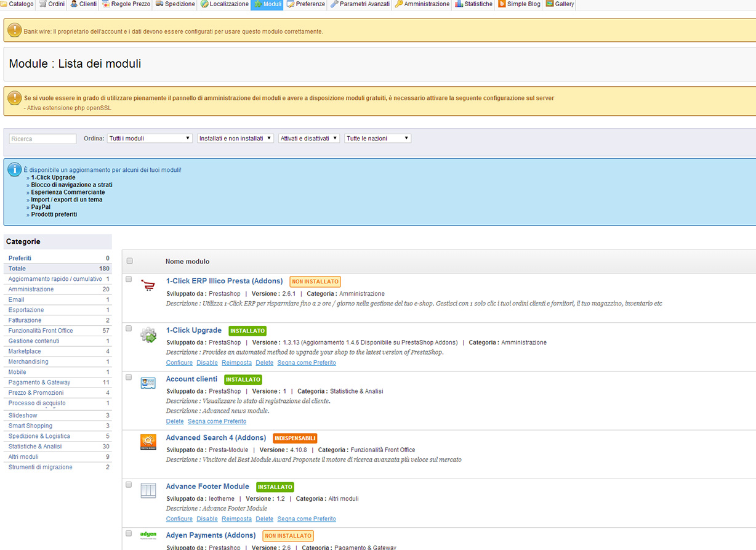
Task: Click the Advanced Search 4 orange icon
Action: coord(148,442)
